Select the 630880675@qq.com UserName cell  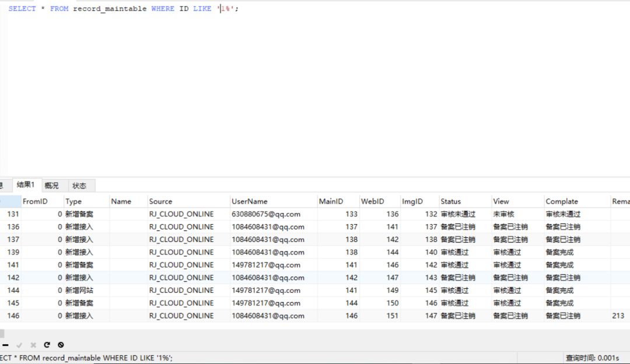[274, 214]
